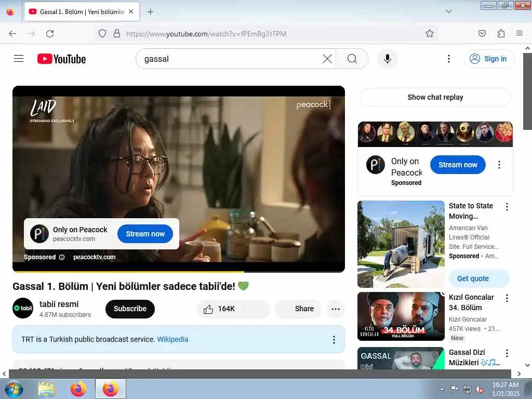Click Stream now in the sidebar ad
The width and height of the screenshot is (532, 399).
(x=458, y=165)
